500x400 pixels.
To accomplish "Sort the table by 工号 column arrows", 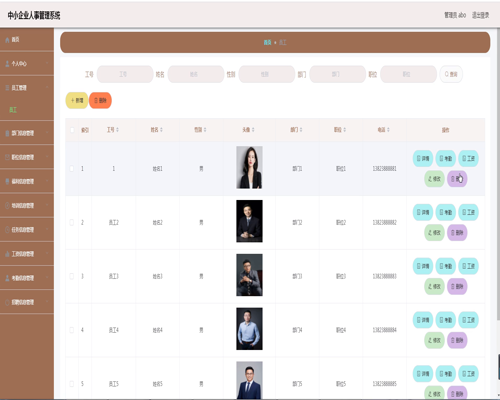I will pos(117,130).
